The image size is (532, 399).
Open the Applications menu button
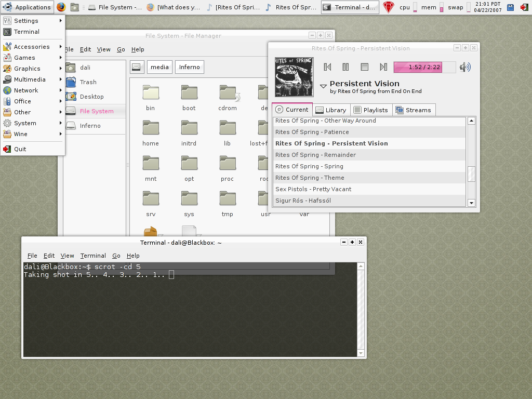(27, 7)
